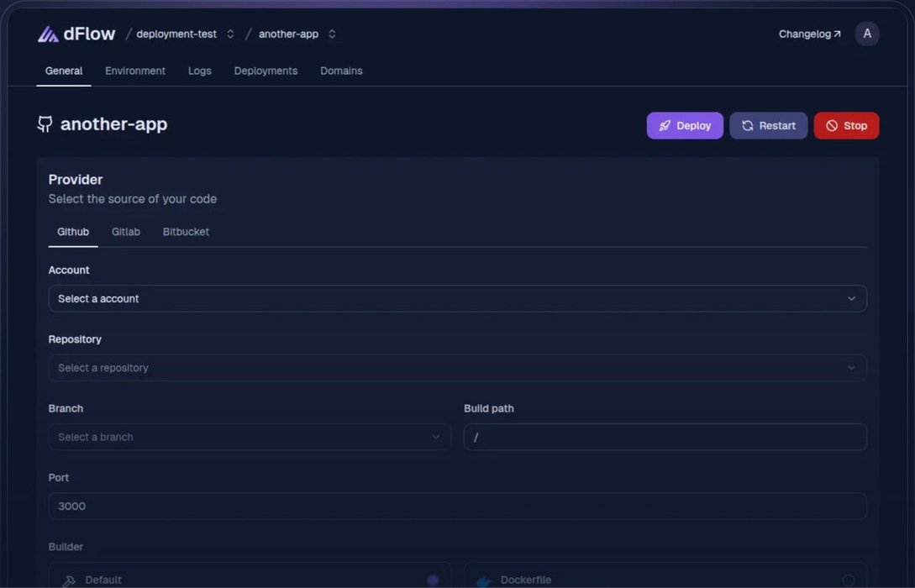This screenshot has height=588, width=915.
Task: Focus the Port input field
Action: [x=457, y=506]
